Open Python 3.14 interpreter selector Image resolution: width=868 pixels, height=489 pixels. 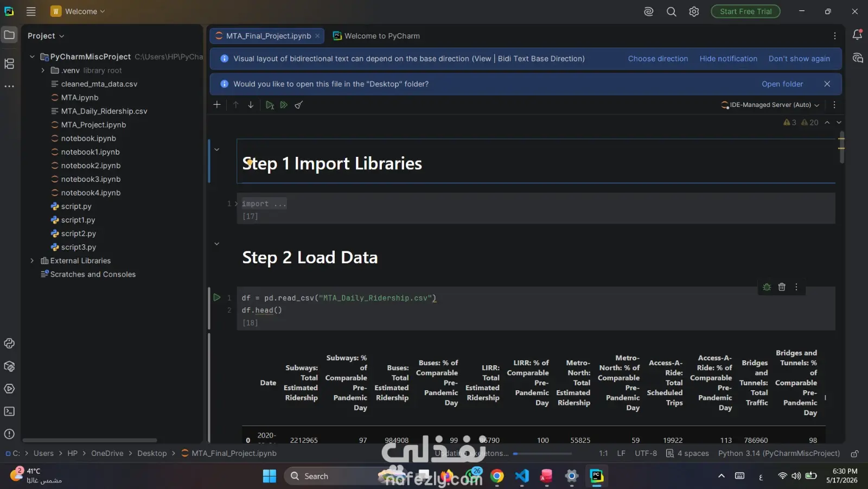[x=779, y=454]
